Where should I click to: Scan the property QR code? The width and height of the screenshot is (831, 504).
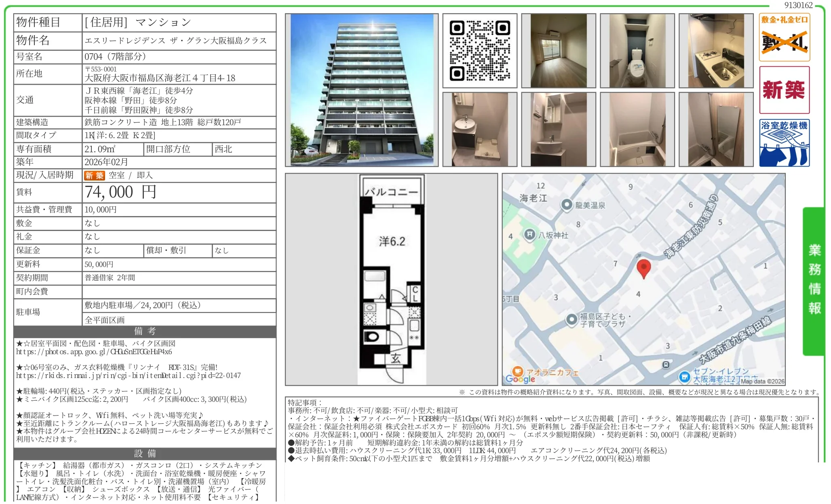(x=479, y=50)
